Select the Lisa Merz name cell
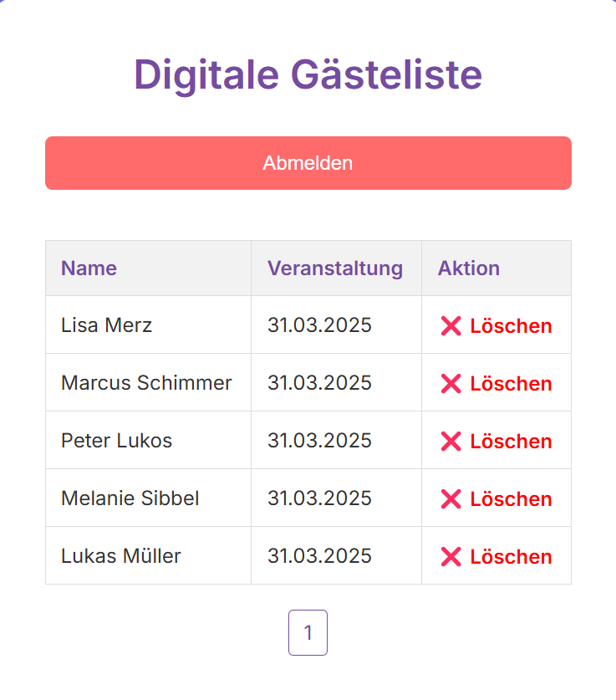Viewport: 616px width, 700px height. tap(106, 325)
